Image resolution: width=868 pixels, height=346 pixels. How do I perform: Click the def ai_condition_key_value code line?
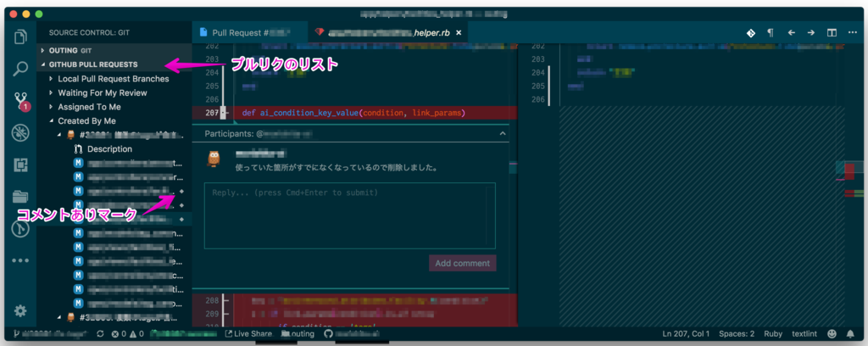point(353,113)
